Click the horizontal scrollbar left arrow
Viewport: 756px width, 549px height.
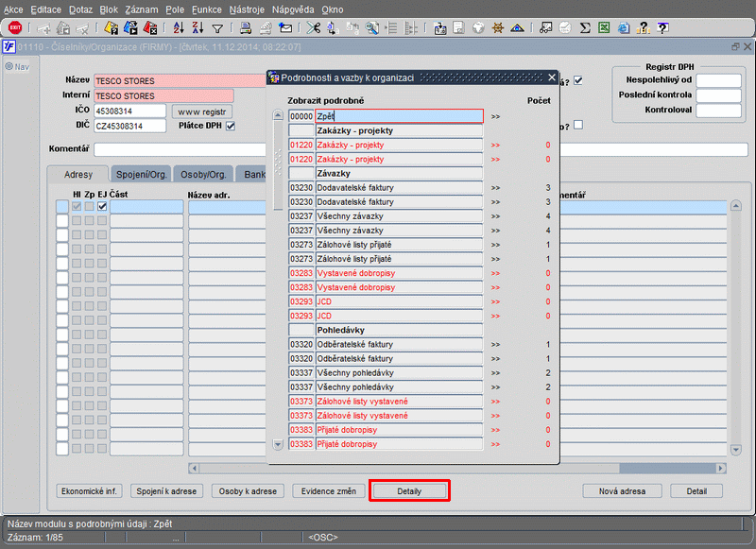coord(194,468)
